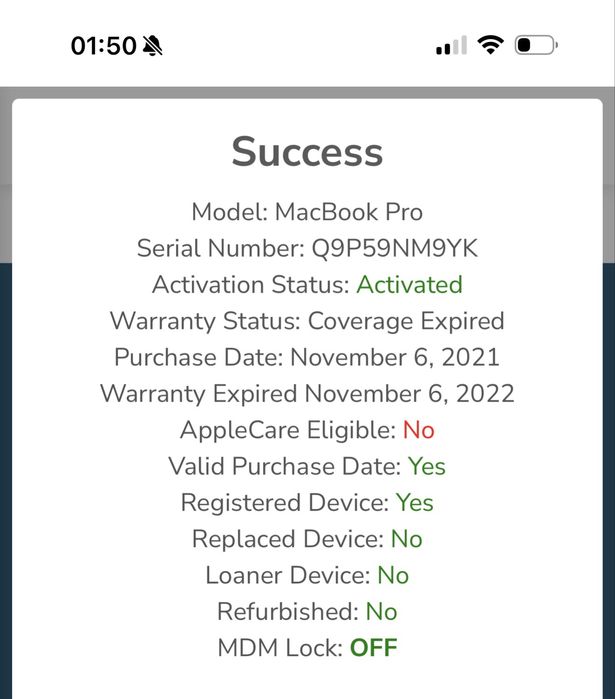Tap the cellular signal bars icon

pos(451,46)
